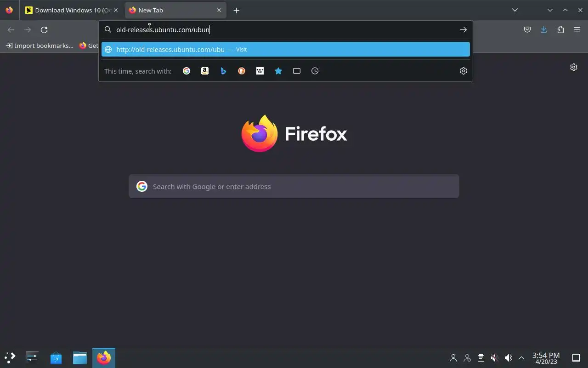The image size is (588, 368).
Task: Open user settings tray icon with gear
Action: pos(467,358)
